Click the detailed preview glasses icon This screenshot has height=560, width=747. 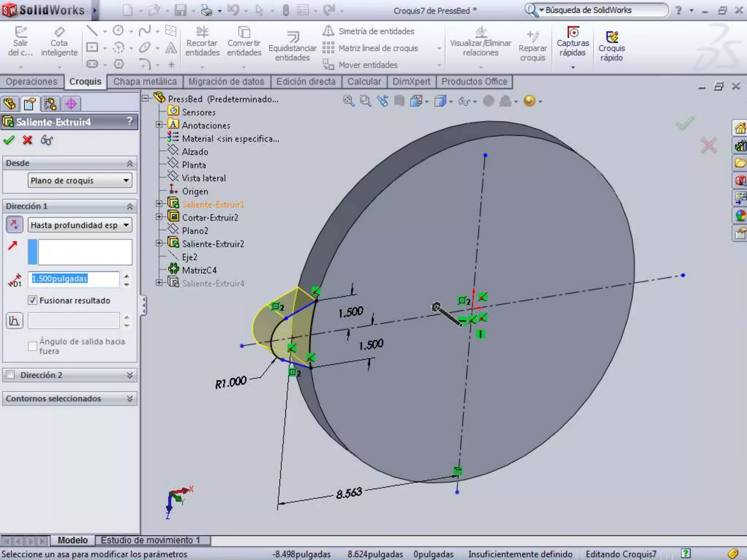(47, 140)
